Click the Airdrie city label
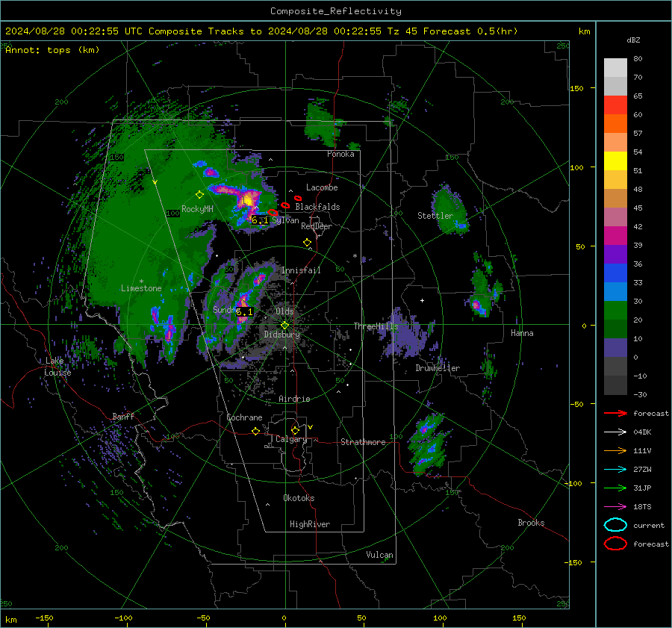 tap(294, 399)
